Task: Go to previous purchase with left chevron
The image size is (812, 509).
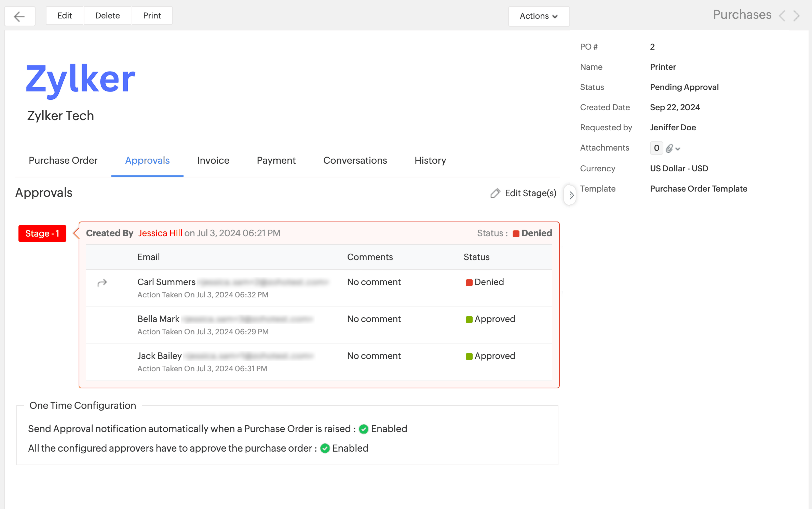Action: [x=782, y=16]
